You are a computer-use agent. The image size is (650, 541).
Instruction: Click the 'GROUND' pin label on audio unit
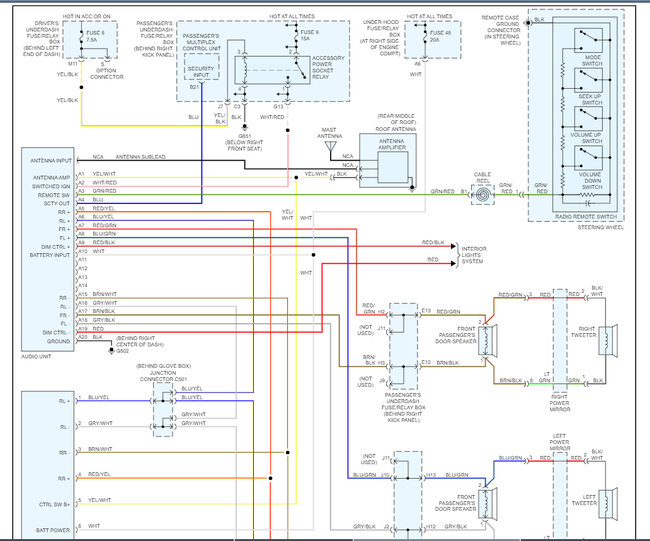point(58,341)
